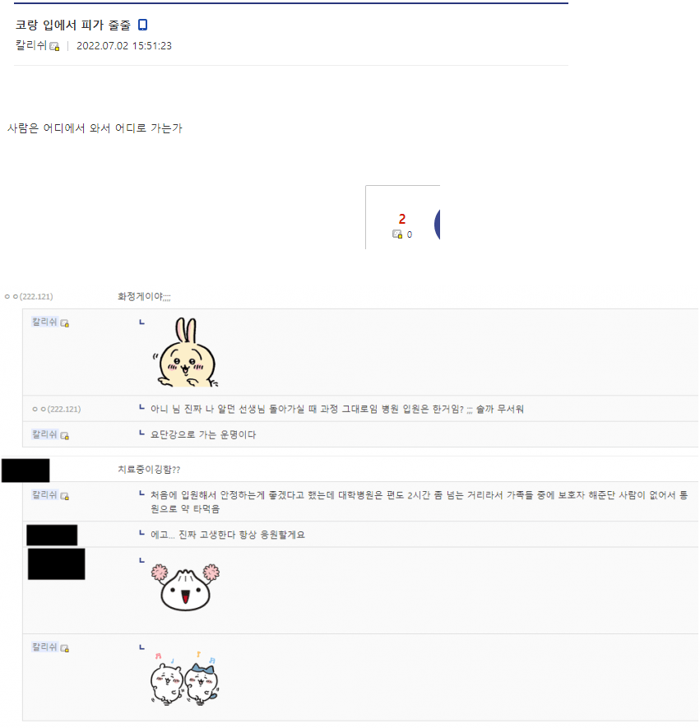Click ㅇㅇ(222.121) nickname in the reply about 선생님
Screen dimensions: 700x728
[x=57, y=409]
